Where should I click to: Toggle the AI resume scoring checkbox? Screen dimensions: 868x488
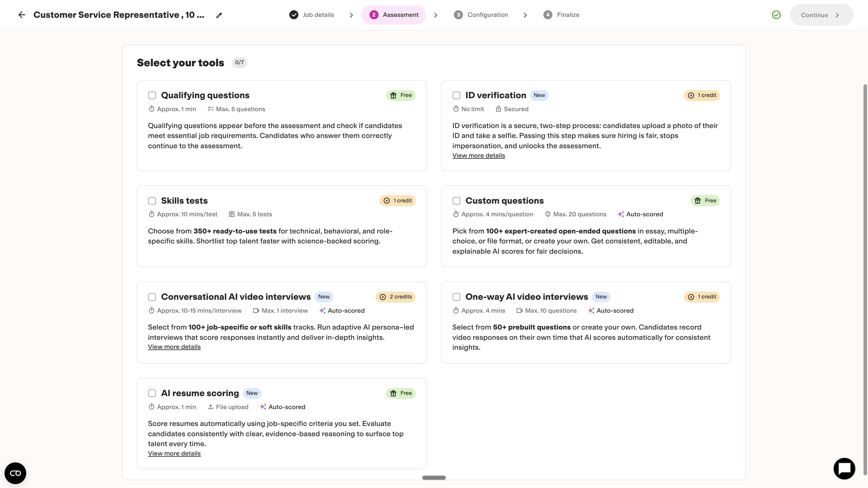152,393
